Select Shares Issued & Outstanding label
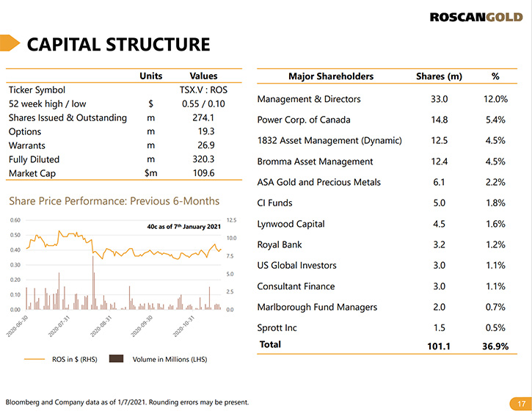532x414 pixels. (x=68, y=117)
